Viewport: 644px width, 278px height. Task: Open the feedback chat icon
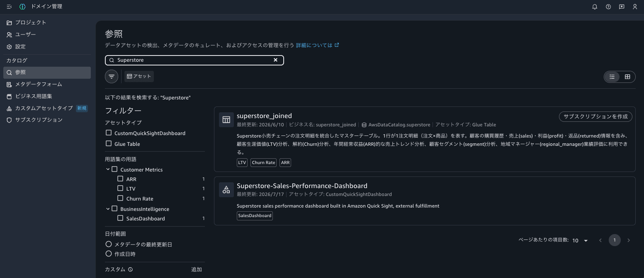point(622,7)
